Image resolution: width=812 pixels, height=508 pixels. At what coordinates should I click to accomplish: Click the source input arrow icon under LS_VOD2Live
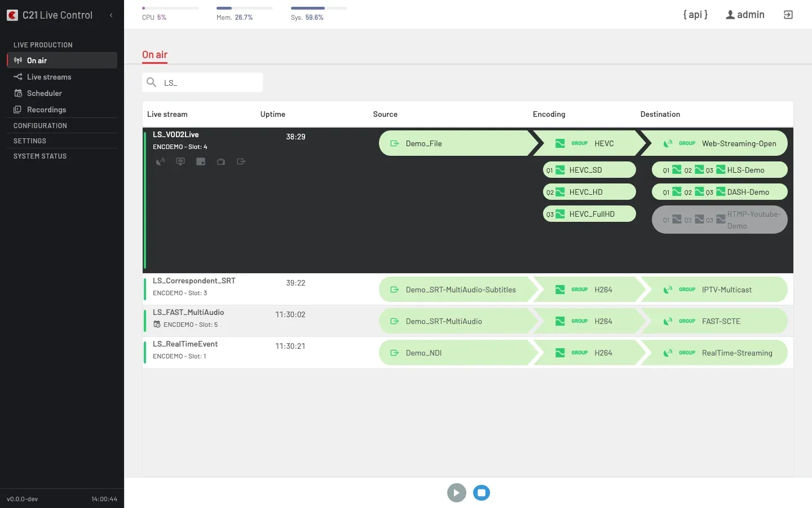[x=241, y=161]
